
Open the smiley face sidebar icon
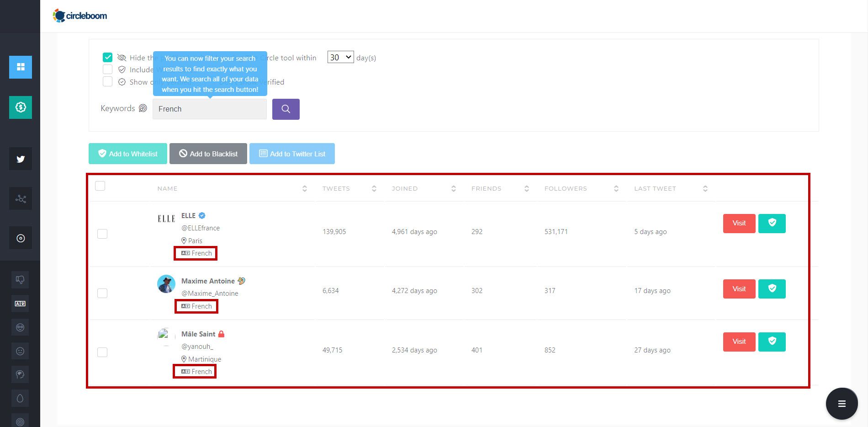[20, 351]
